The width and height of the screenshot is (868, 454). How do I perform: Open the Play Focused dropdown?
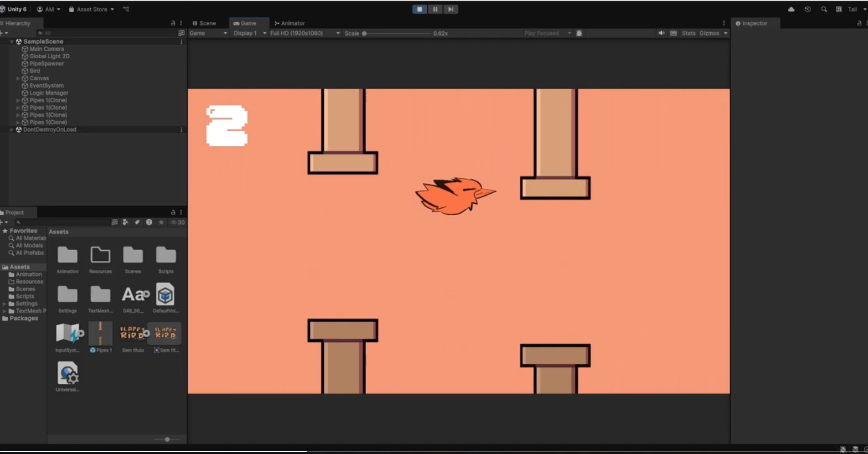pyautogui.click(x=548, y=33)
